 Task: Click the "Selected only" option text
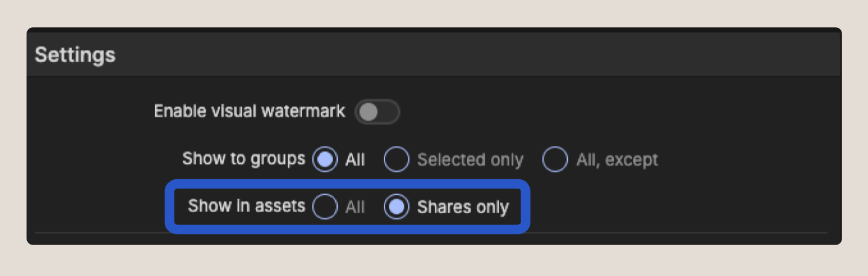pyautogui.click(x=470, y=160)
